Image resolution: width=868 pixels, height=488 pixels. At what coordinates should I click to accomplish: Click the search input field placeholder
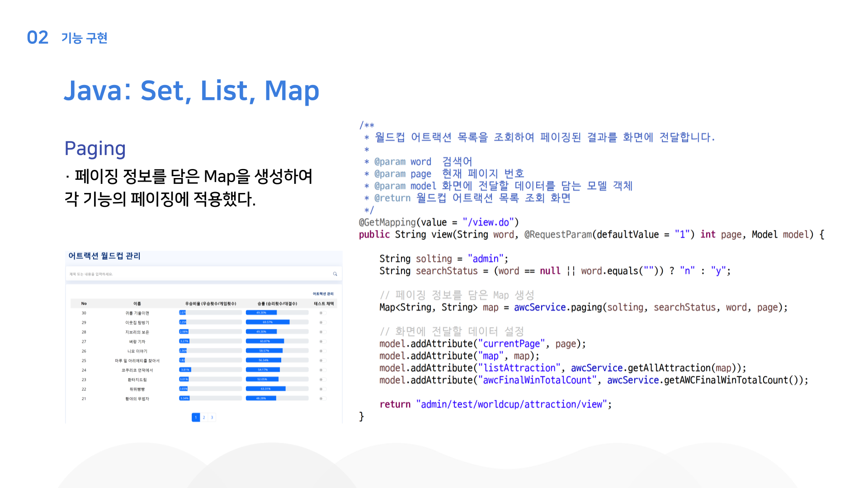(x=91, y=274)
